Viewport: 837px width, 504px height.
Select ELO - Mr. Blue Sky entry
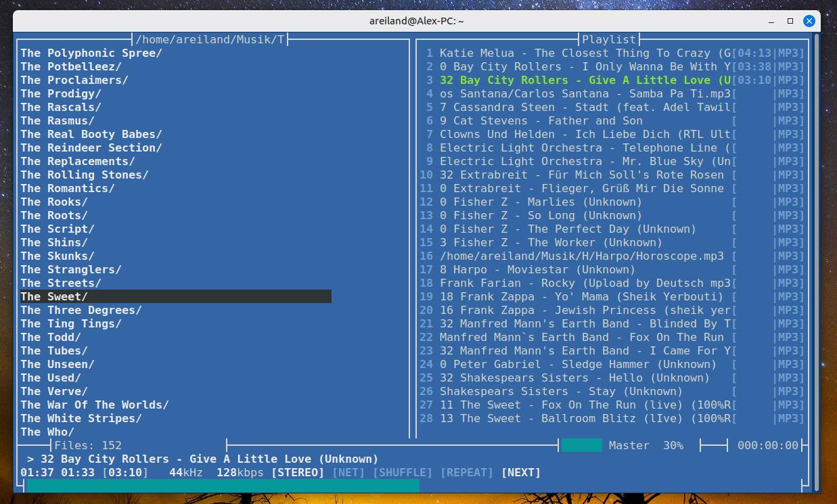[612, 161]
